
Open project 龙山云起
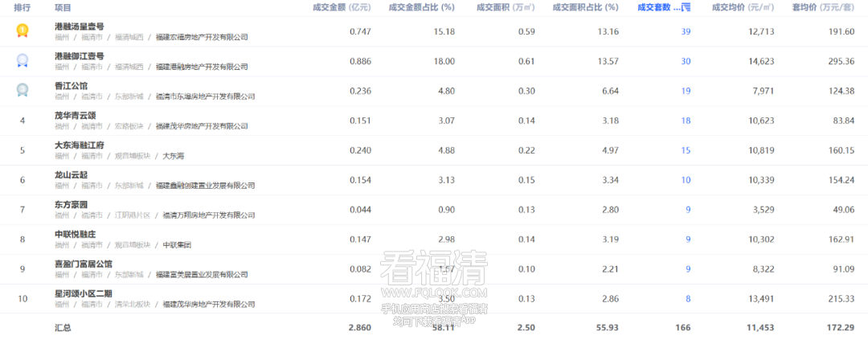(72, 175)
